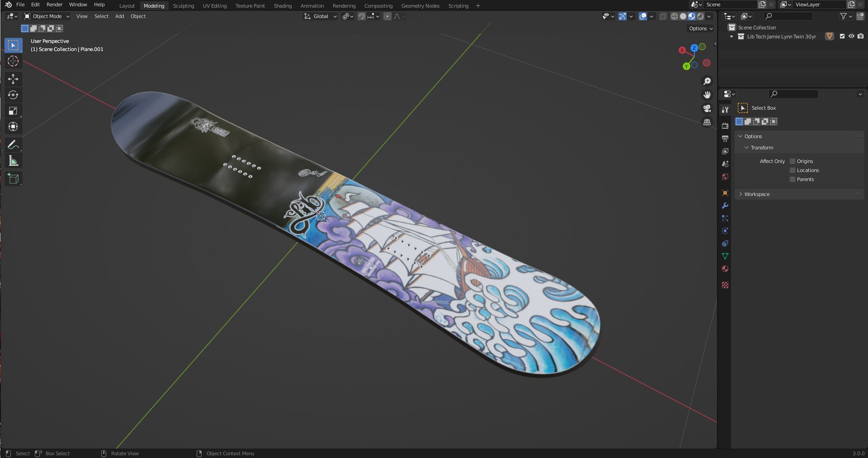Open the File menu

[x=20, y=5]
